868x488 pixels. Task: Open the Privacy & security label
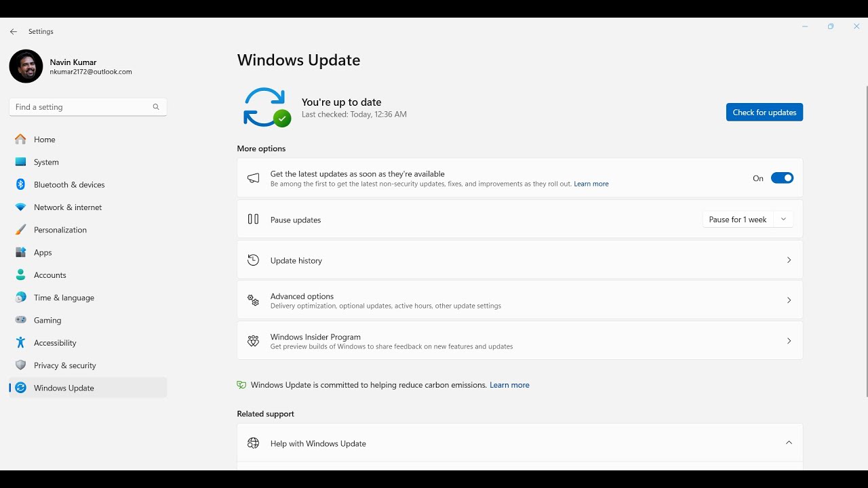[x=65, y=365]
